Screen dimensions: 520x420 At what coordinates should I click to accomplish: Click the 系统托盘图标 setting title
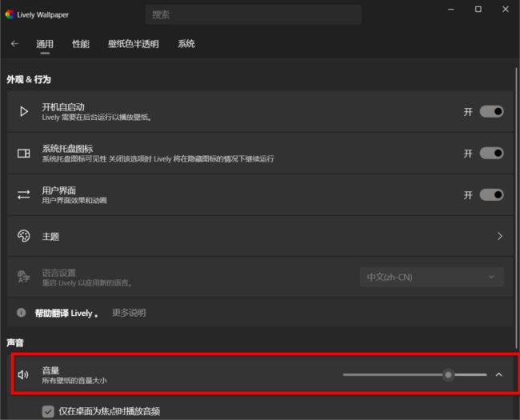(67, 149)
